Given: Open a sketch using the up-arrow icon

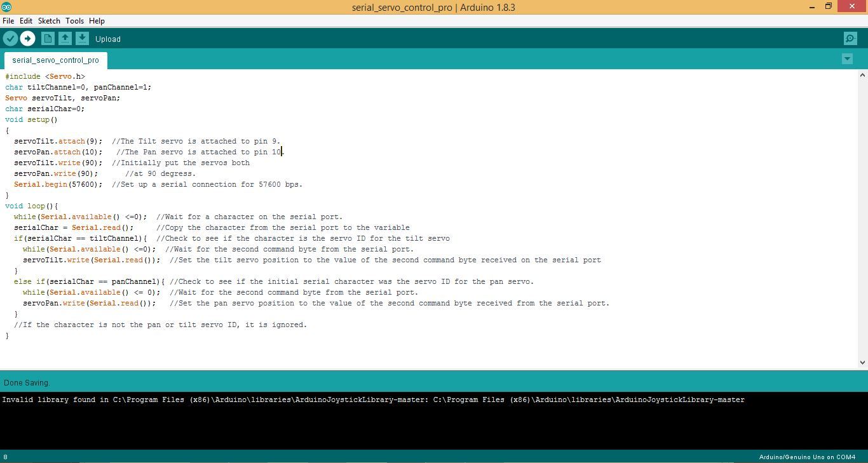Looking at the screenshot, I should (65, 39).
